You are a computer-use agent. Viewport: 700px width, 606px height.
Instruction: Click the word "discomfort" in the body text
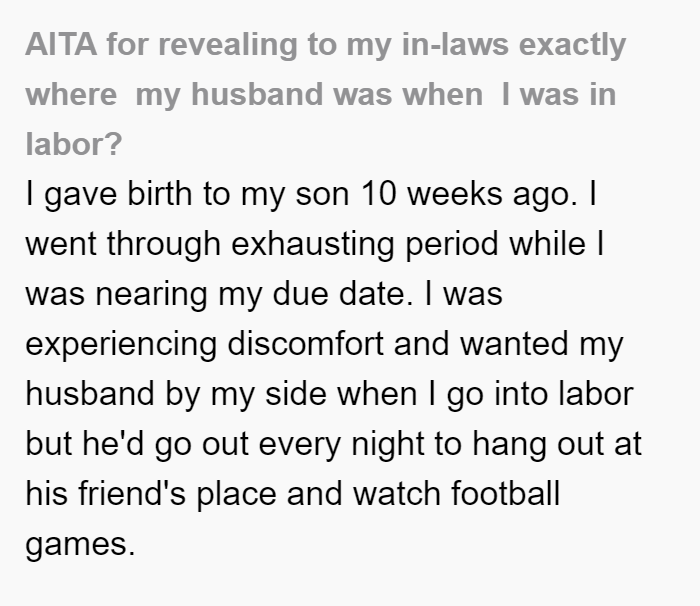305,344
